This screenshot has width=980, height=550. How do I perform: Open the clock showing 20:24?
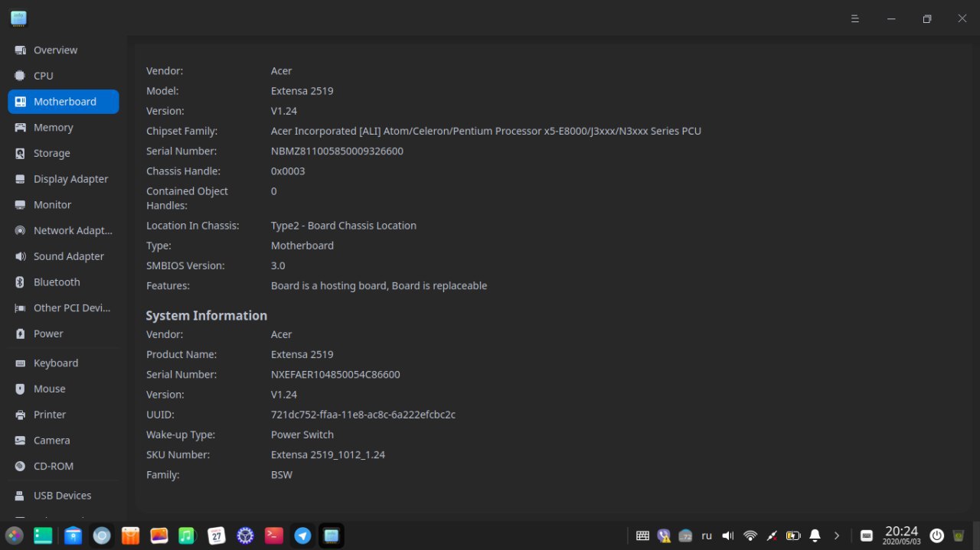901,535
